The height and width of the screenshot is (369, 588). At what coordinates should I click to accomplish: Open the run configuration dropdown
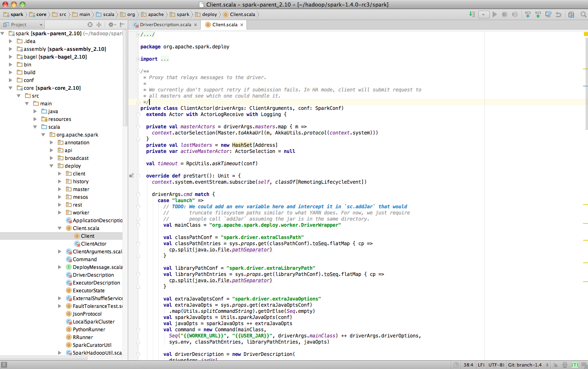[x=484, y=14]
